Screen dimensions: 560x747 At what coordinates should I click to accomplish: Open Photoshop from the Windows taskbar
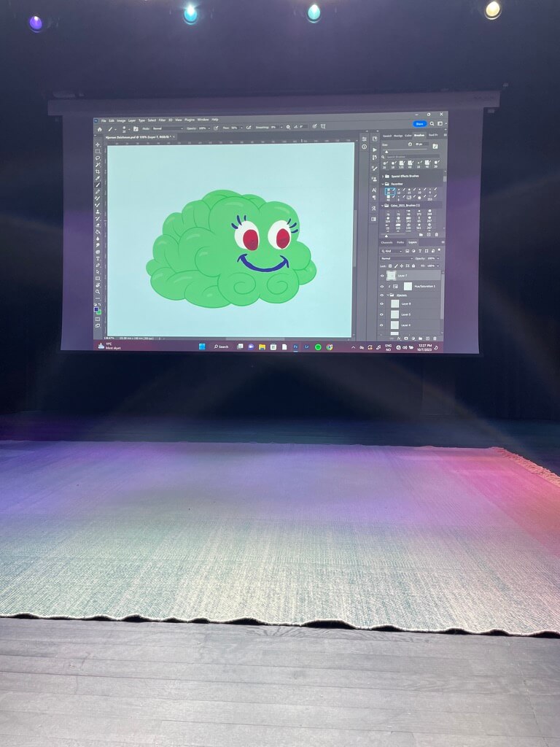click(x=295, y=347)
